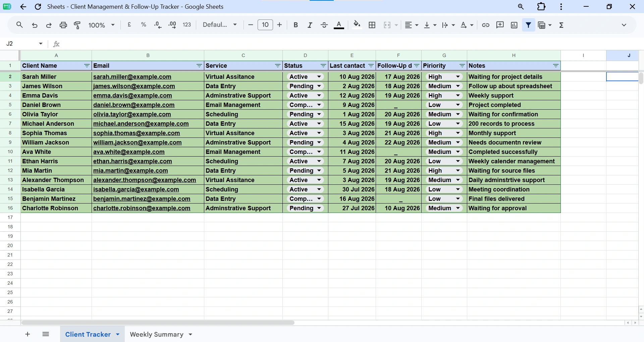Open emma.davis@example.com email link
The height and width of the screenshot is (342, 644).
(x=132, y=96)
